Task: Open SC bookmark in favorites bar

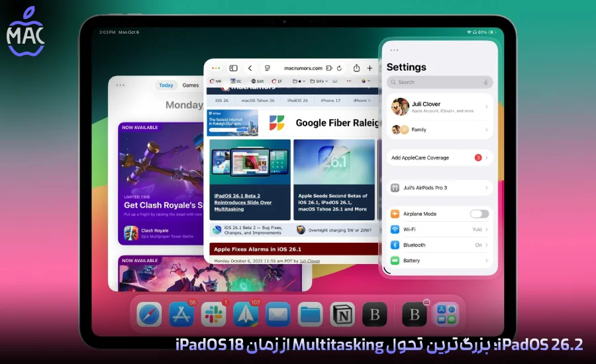Action: (x=236, y=81)
